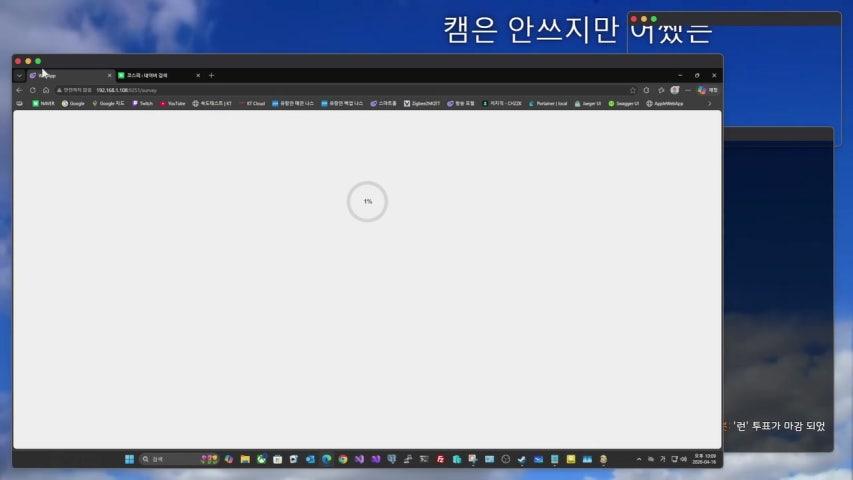Open the YouTube bookmark
The image size is (853, 480).
pos(172,103)
